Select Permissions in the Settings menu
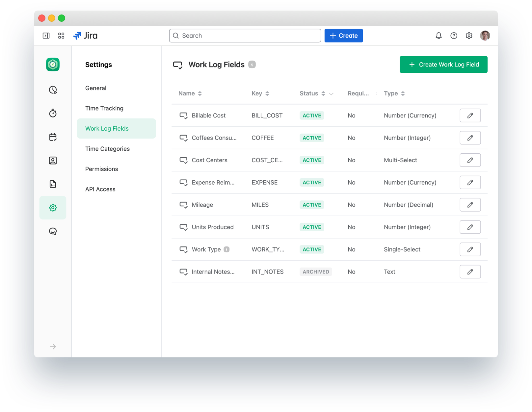 tap(101, 169)
